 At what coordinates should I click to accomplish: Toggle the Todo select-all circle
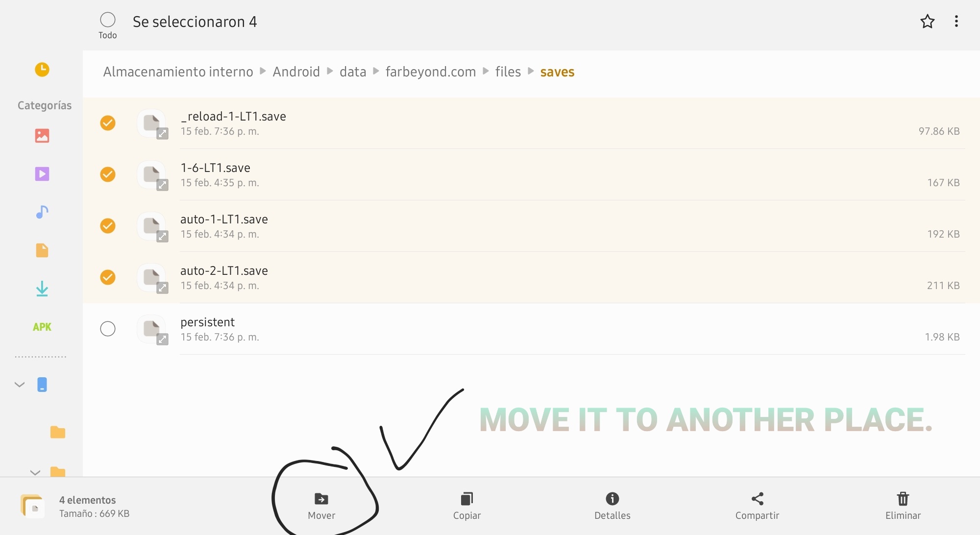click(108, 21)
